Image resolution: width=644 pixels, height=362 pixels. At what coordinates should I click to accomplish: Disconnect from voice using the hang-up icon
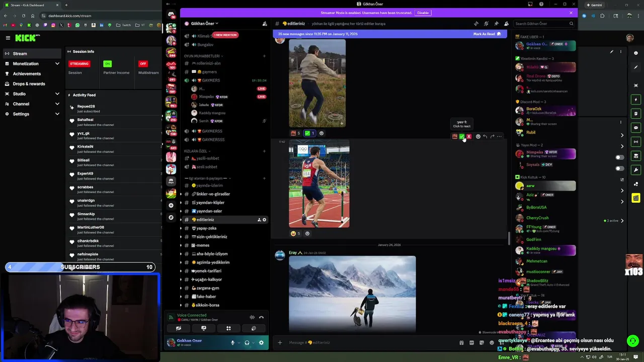[x=261, y=317]
